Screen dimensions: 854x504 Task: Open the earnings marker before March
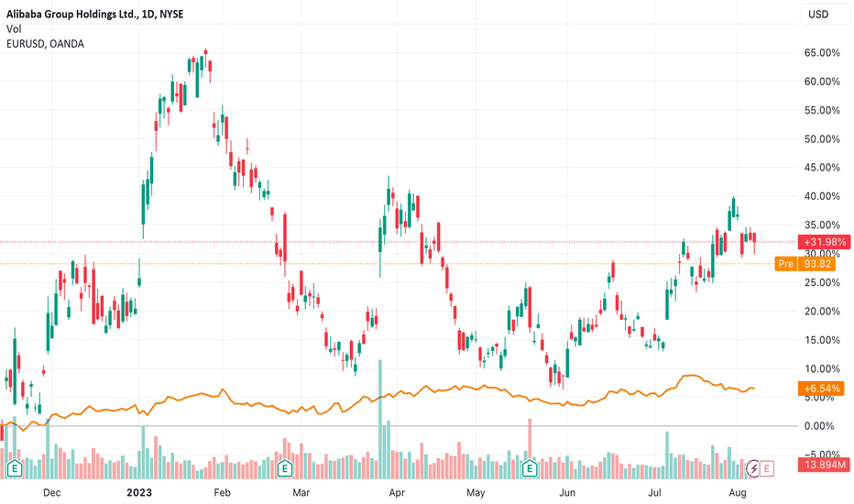[284, 468]
